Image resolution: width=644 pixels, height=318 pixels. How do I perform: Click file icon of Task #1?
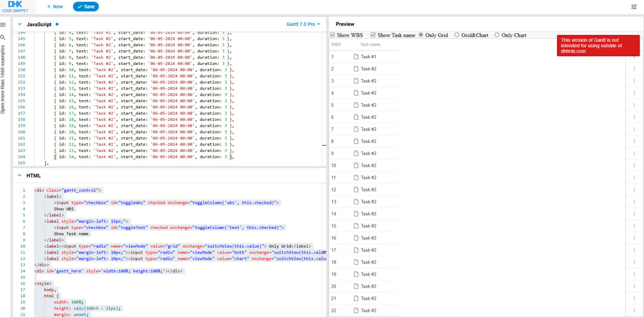(x=356, y=57)
